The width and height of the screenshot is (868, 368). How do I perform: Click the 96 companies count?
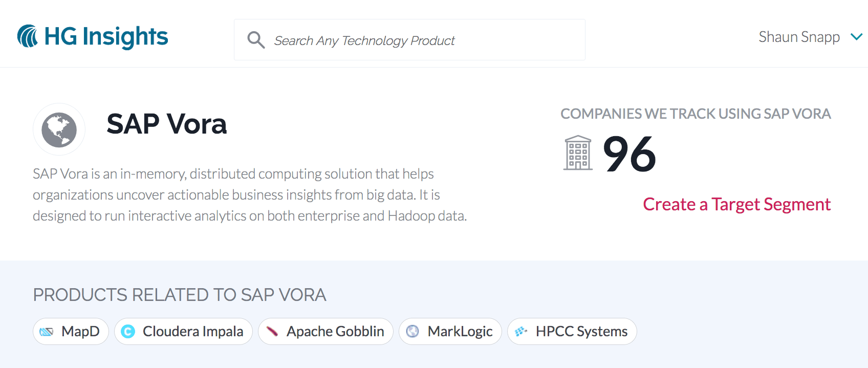tap(630, 154)
